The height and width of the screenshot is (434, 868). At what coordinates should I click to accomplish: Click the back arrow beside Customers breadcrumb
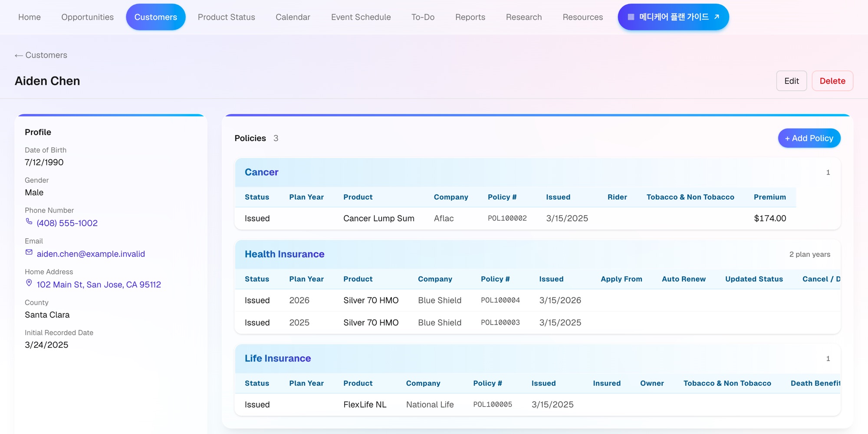[x=19, y=56]
